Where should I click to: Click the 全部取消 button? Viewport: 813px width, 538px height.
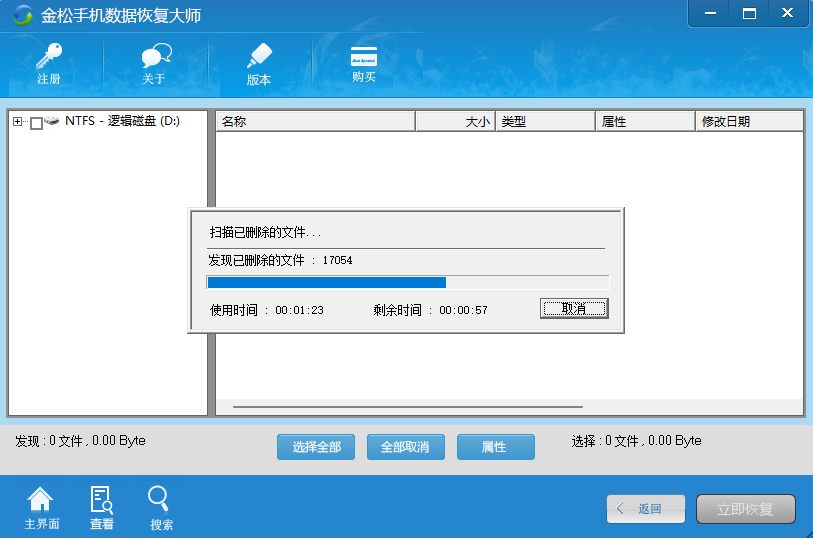coord(405,447)
